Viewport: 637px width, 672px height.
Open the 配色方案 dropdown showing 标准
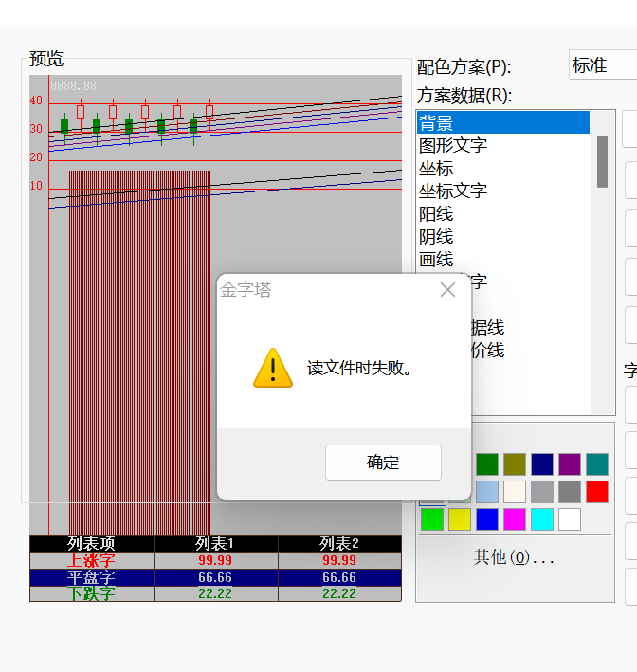tap(602, 65)
